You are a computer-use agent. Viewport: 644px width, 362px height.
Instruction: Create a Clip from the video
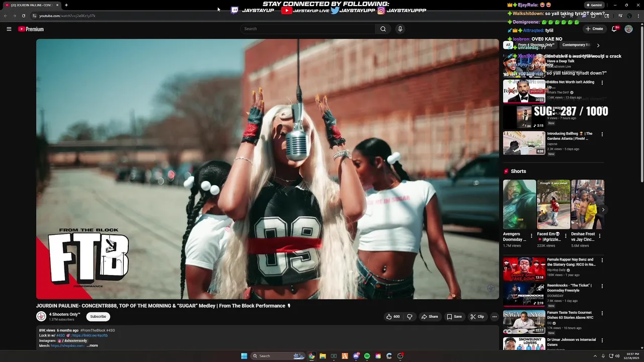tap(477, 317)
